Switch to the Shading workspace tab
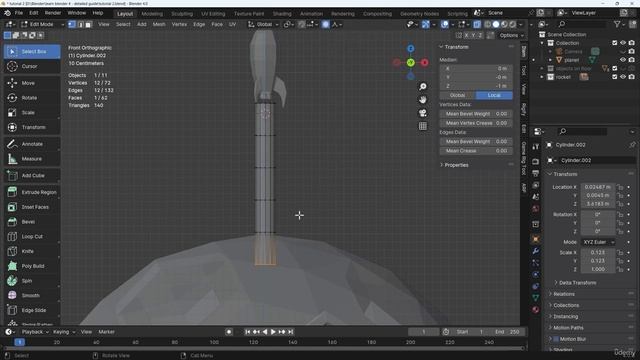 [282, 14]
